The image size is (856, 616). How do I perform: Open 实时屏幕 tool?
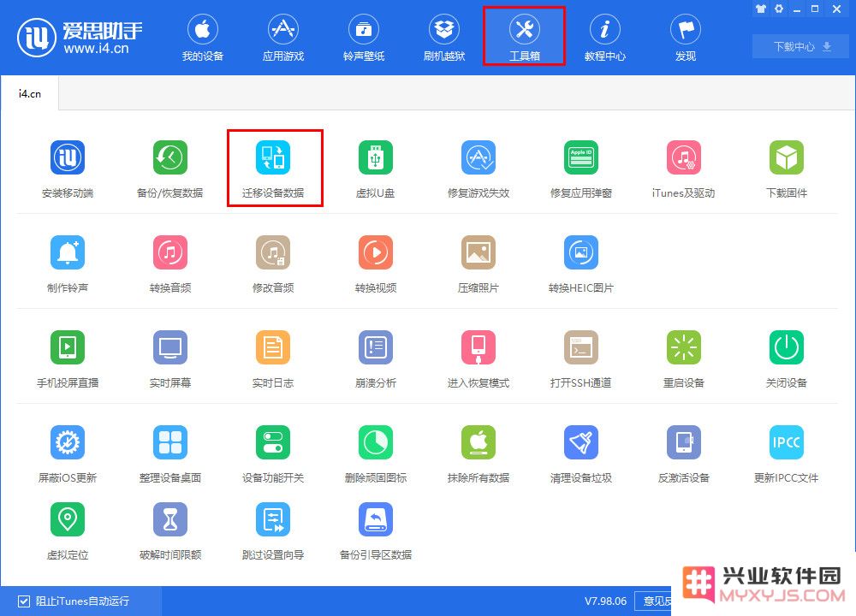[170, 358]
